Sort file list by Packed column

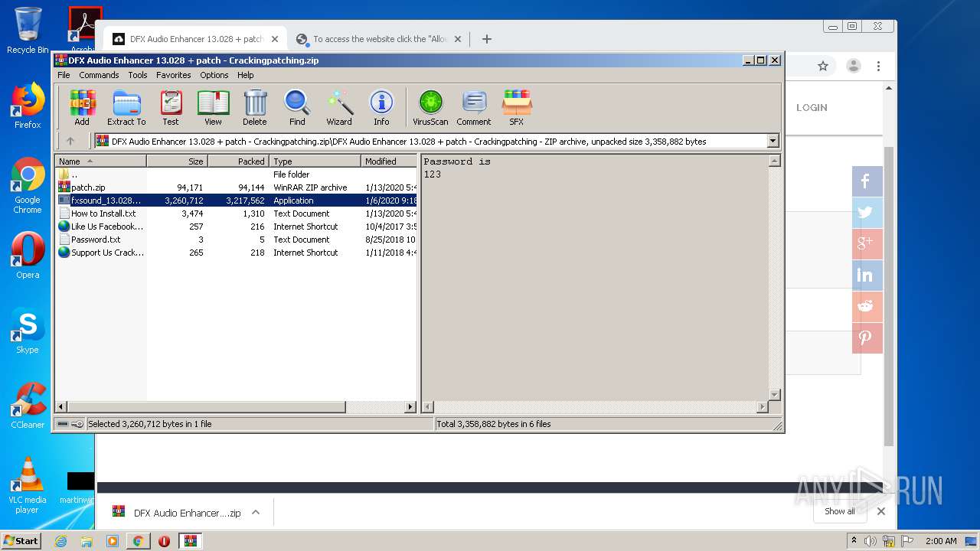[238, 161]
